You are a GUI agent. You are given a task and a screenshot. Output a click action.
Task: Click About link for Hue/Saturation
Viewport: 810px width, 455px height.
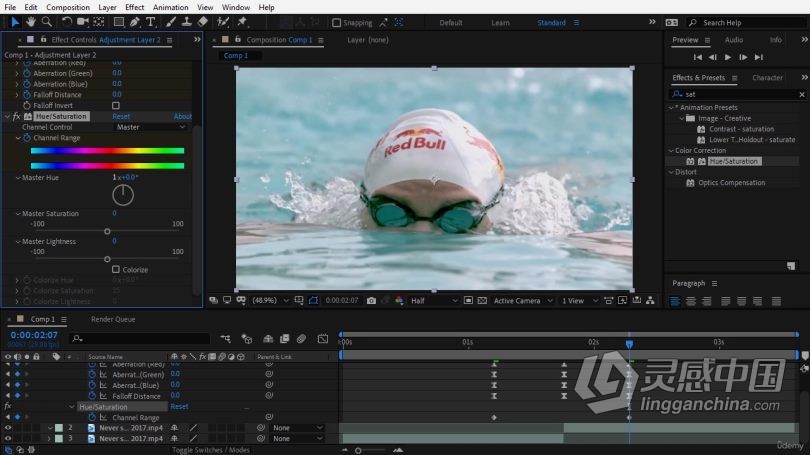(182, 116)
